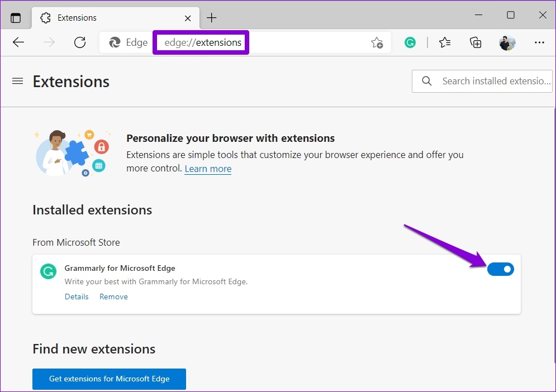Select the Extensions browser tab

[106, 18]
